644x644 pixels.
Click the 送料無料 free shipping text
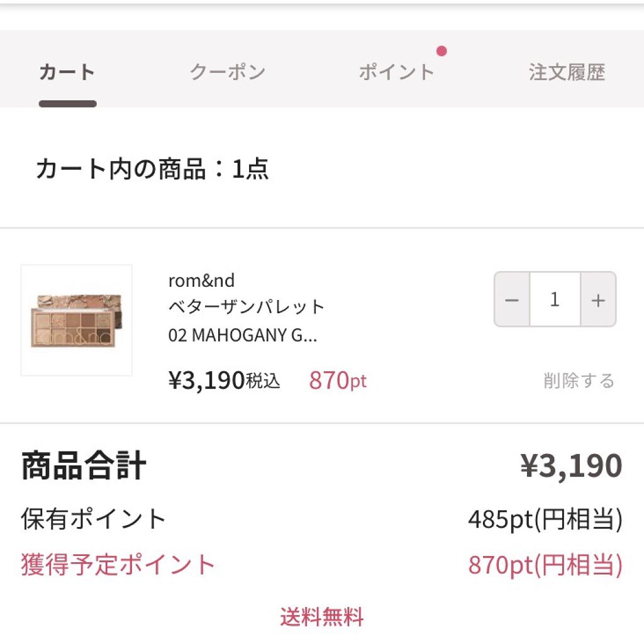coord(322,617)
